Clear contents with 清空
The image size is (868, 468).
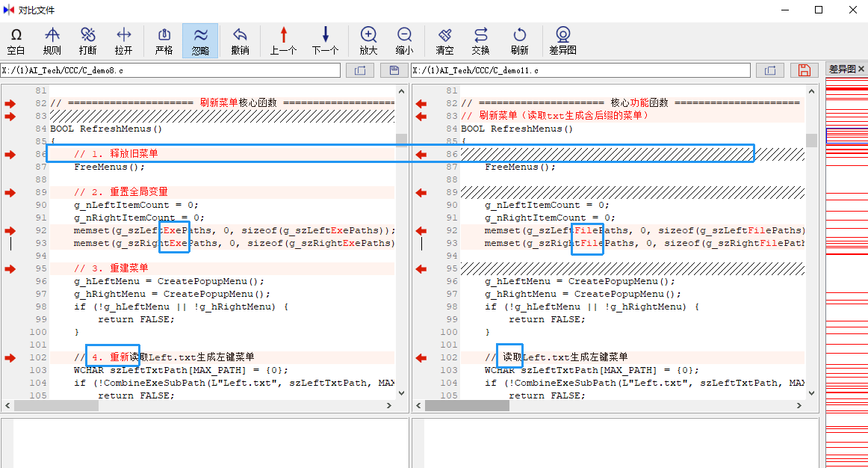(444, 41)
